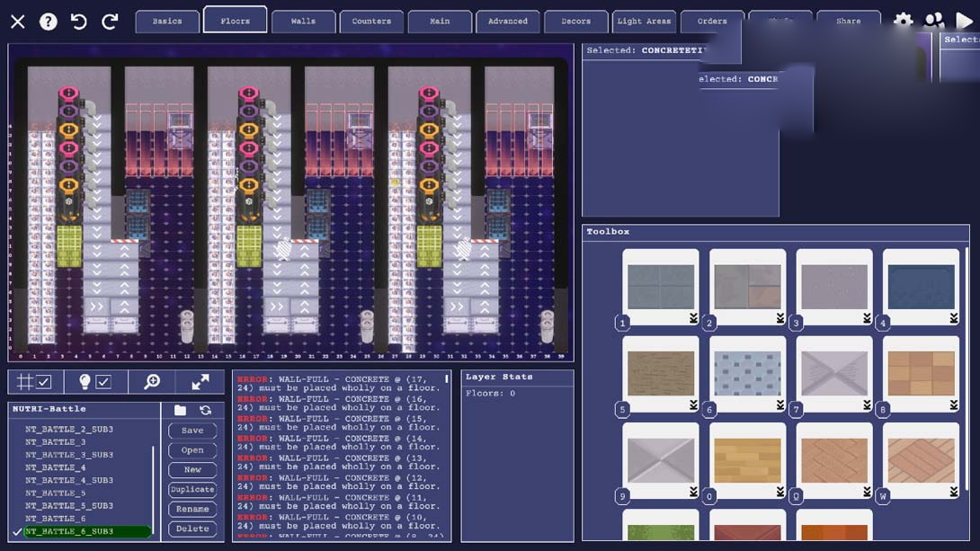This screenshot has height=551, width=980.
Task: Open settings with the gear icon
Action: pyautogui.click(x=903, y=22)
